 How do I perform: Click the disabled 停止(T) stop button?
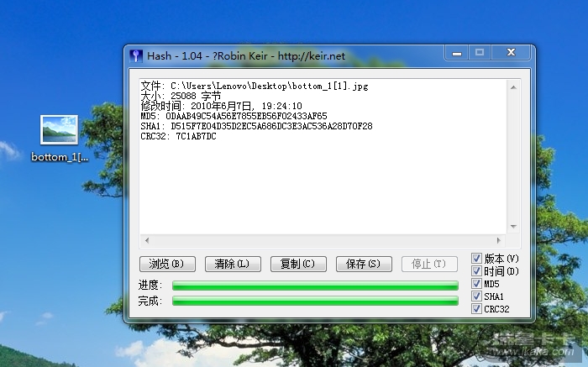pyautogui.click(x=430, y=264)
